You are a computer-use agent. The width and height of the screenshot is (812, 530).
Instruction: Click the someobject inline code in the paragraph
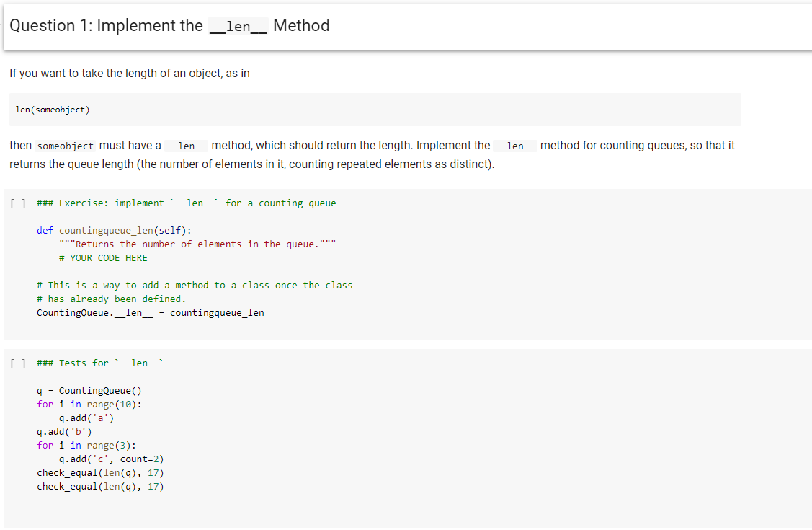(x=65, y=146)
